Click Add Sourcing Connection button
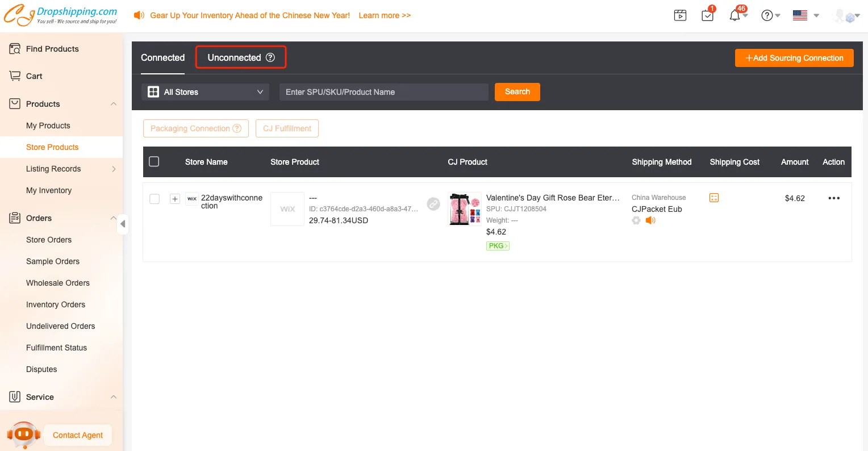 click(794, 58)
